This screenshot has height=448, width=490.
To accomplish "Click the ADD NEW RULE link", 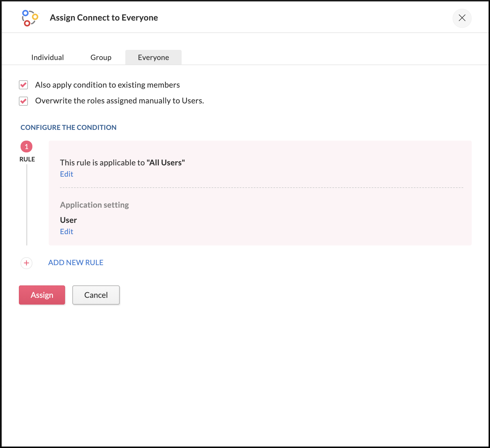I will click(76, 263).
